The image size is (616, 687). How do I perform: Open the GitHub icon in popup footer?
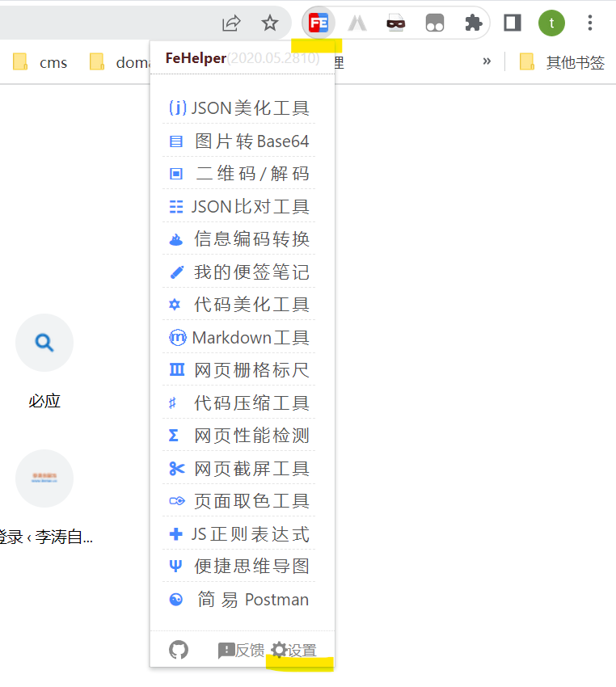tap(179, 650)
